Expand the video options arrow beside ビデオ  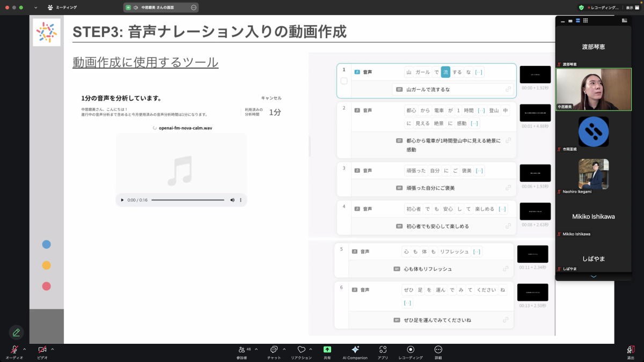click(x=52, y=349)
